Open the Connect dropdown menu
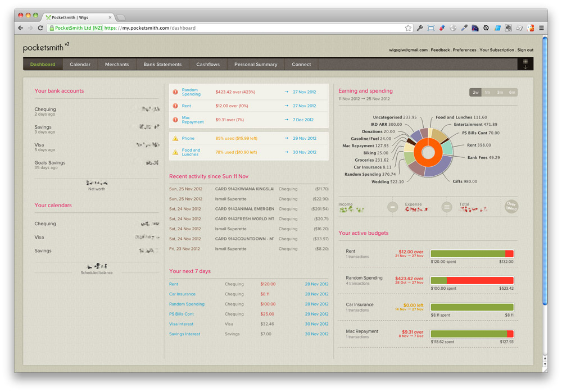562x392 pixels. pyautogui.click(x=301, y=64)
